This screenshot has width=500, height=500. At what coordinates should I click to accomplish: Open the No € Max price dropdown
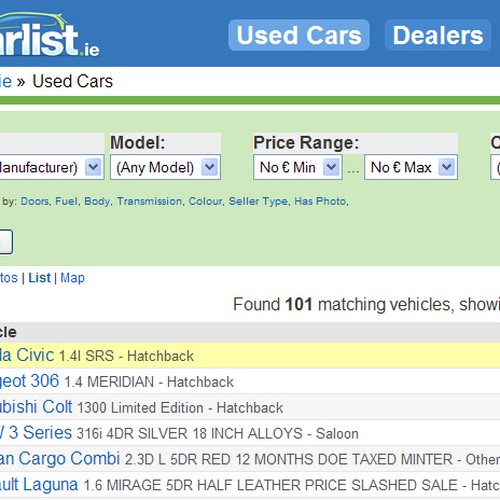click(411, 167)
